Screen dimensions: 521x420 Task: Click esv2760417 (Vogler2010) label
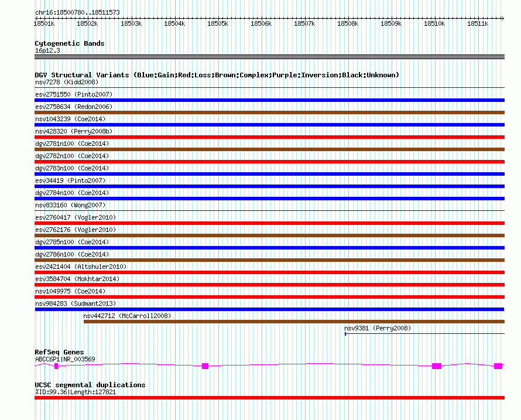pos(76,217)
